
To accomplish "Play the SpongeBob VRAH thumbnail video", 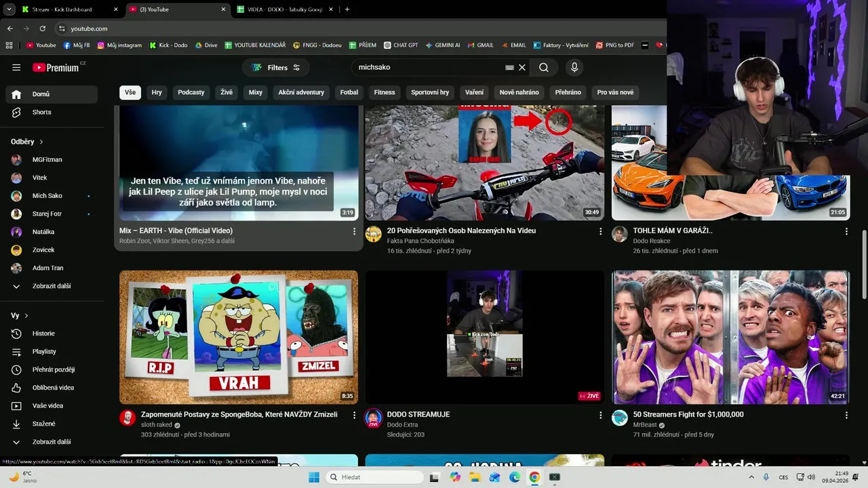I will pyautogui.click(x=239, y=338).
